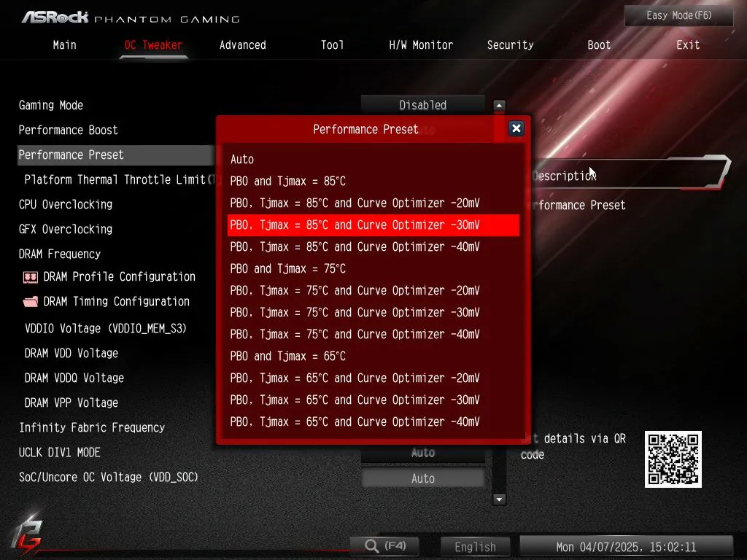
Task: Switch to Easy Mode (F6)
Action: [x=678, y=15]
